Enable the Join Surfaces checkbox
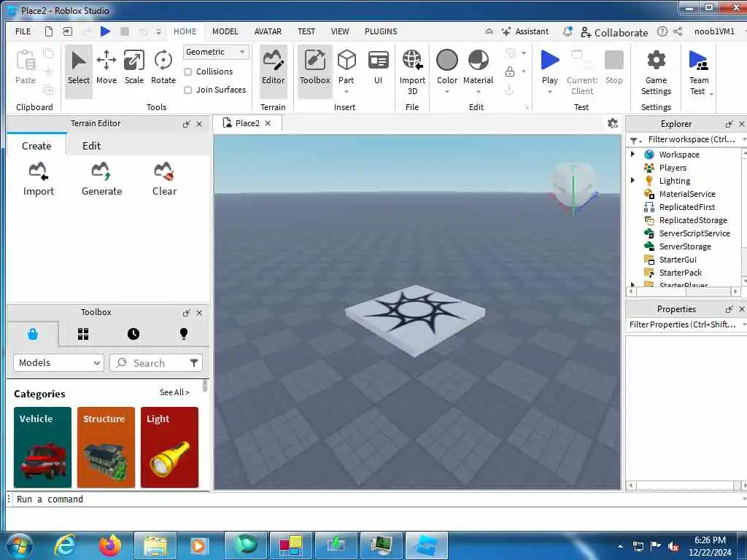 (188, 90)
